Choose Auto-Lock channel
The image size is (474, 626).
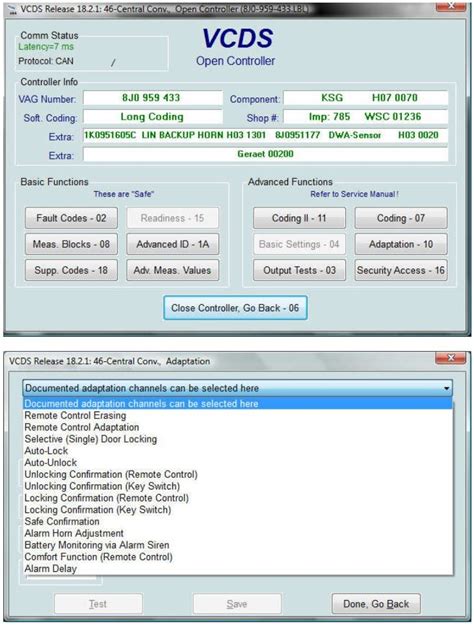(238, 451)
